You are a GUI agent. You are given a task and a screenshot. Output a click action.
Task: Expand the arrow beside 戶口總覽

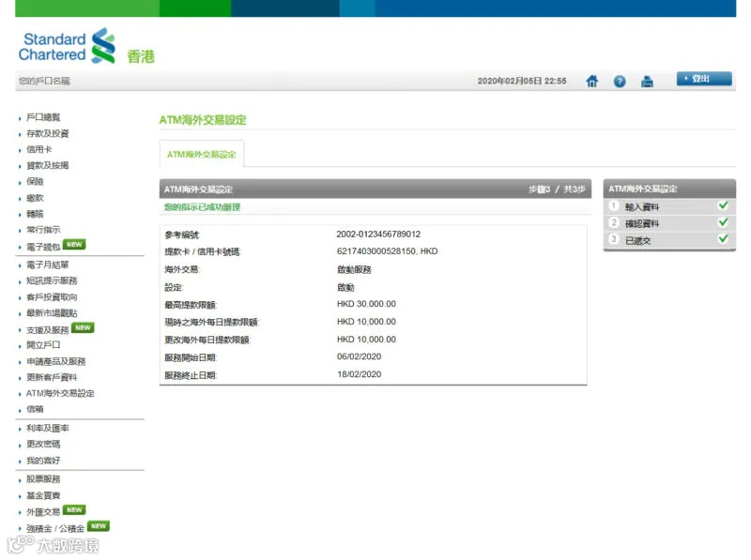point(20,118)
